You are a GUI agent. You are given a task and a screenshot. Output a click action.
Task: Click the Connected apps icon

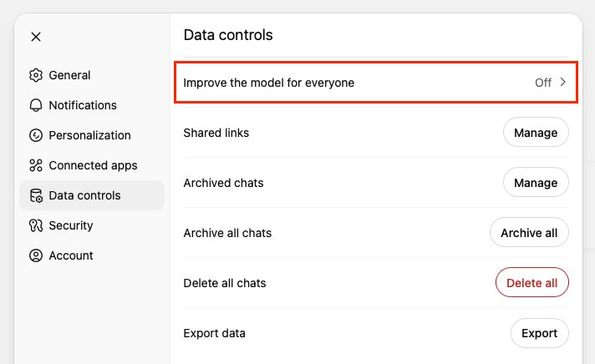tap(36, 165)
